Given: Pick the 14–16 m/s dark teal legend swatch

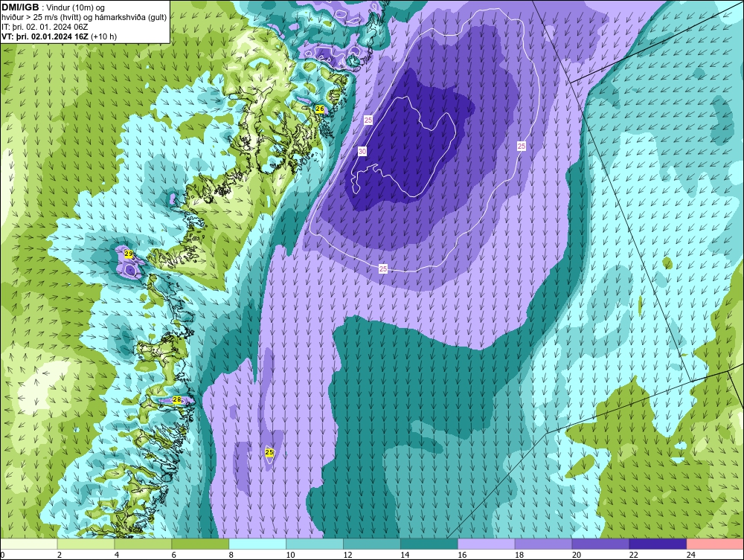Looking at the screenshot, I should coord(429,544).
